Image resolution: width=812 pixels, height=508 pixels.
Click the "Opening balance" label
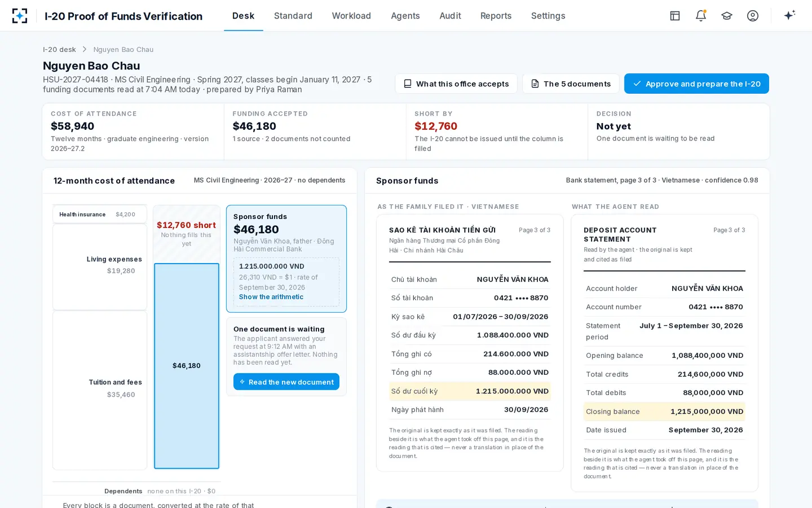[x=615, y=356]
